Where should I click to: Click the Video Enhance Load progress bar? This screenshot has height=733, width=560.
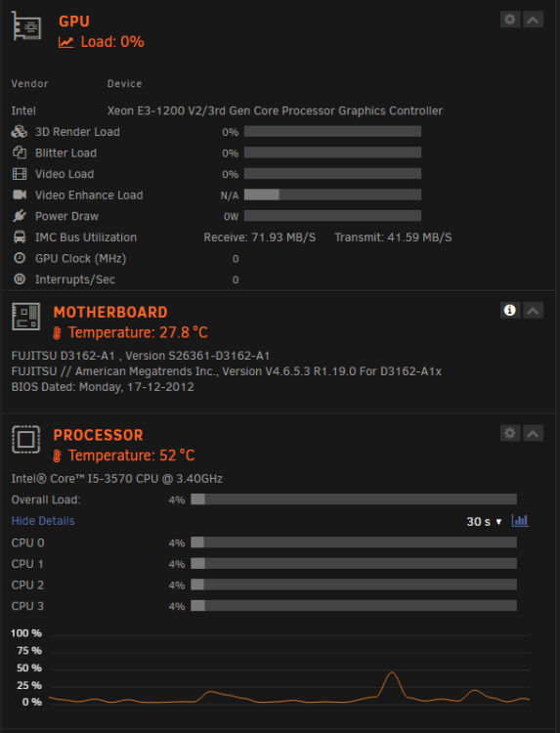pos(332,194)
